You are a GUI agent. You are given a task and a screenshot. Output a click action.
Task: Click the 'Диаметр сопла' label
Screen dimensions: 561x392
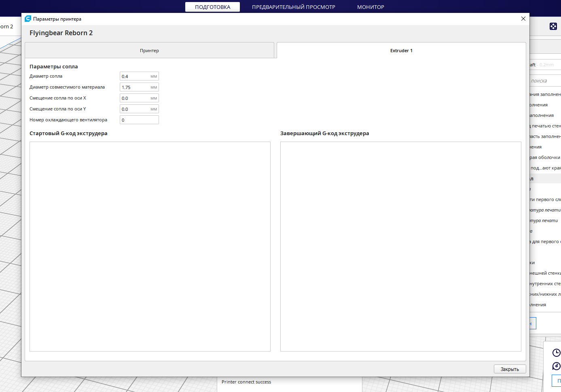pyautogui.click(x=46, y=76)
